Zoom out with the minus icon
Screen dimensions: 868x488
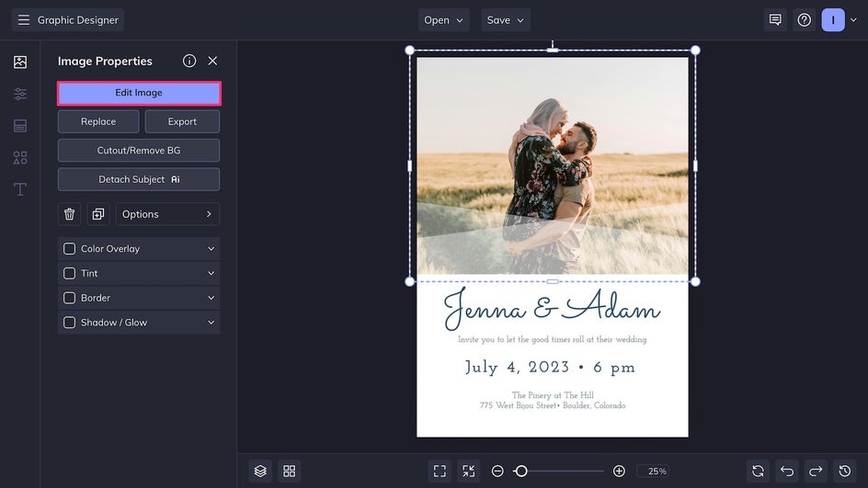(x=497, y=471)
